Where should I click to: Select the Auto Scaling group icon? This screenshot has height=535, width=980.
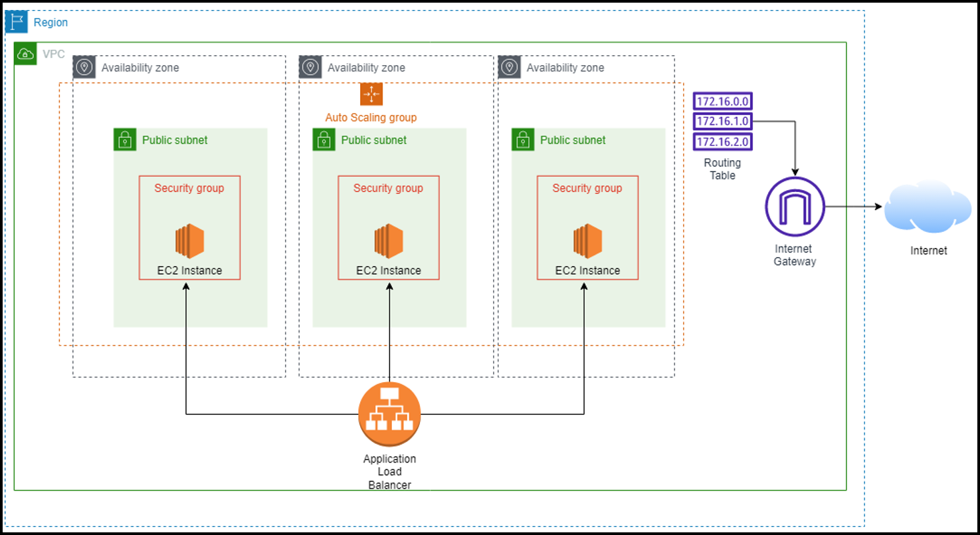371,94
